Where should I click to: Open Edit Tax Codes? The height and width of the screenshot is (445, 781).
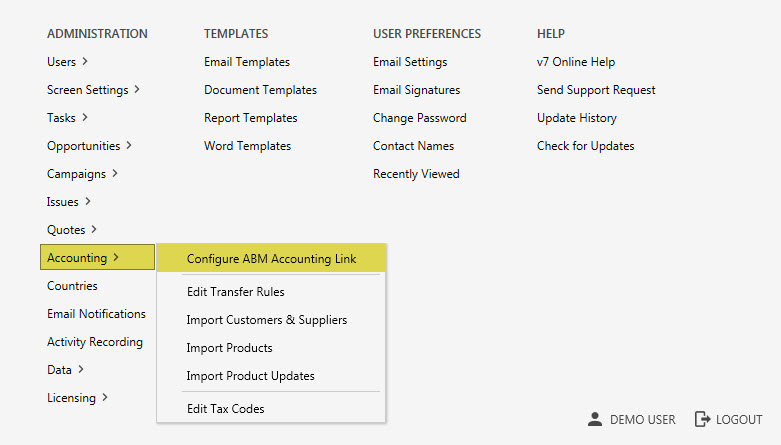(225, 408)
